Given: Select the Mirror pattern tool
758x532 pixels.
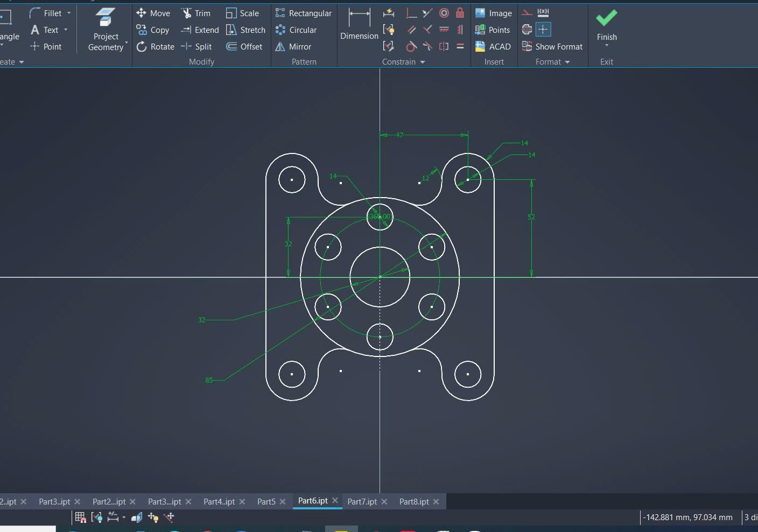Looking at the screenshot, I should [293, 47].
